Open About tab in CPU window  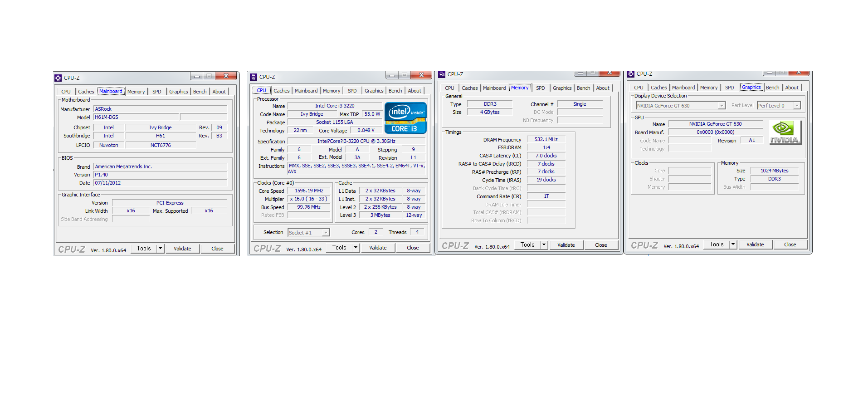(x=414, y=91)
